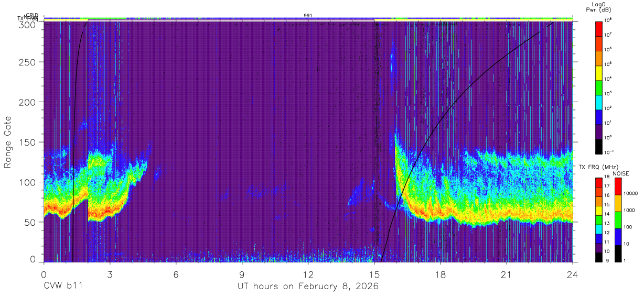This screenshot has height=297, width=644.
Task: Click the 'UT hours on February 8, 2026' label
Action: (308, 286)
